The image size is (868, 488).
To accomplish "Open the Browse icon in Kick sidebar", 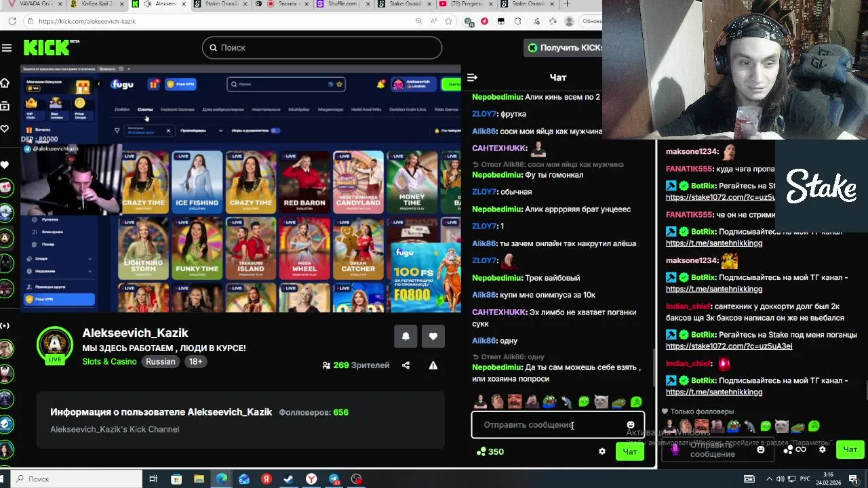I will pos(5,106).
